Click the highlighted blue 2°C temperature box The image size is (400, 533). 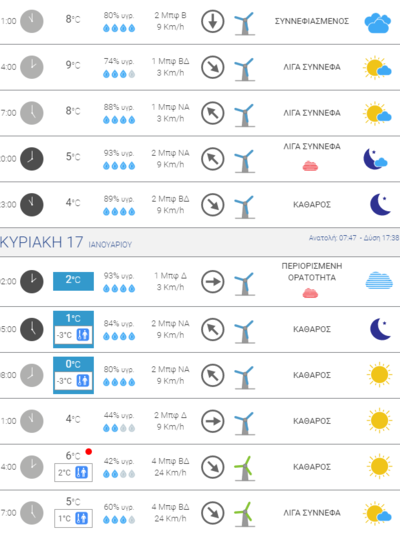73,281
